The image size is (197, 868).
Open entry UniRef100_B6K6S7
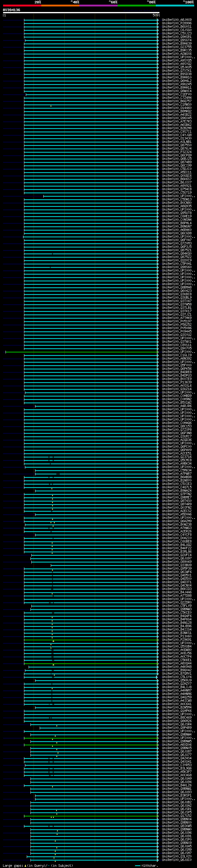(x=176, y=179)
